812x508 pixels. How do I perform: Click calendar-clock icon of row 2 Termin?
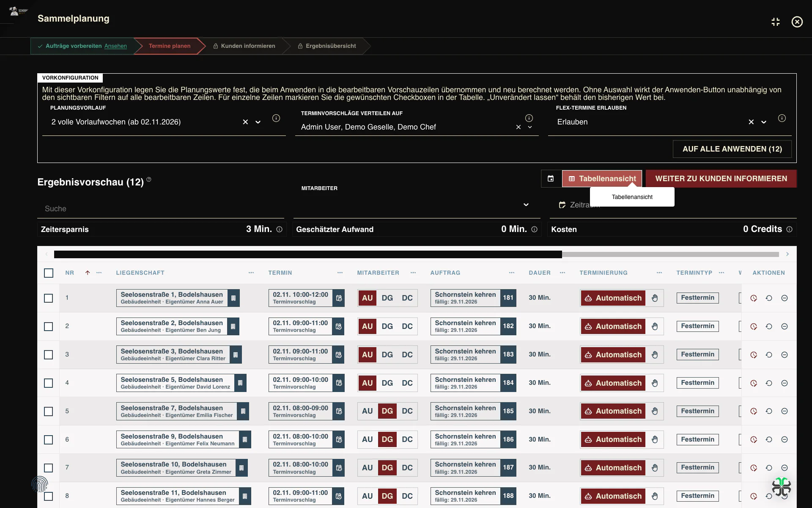pos(339,326)
